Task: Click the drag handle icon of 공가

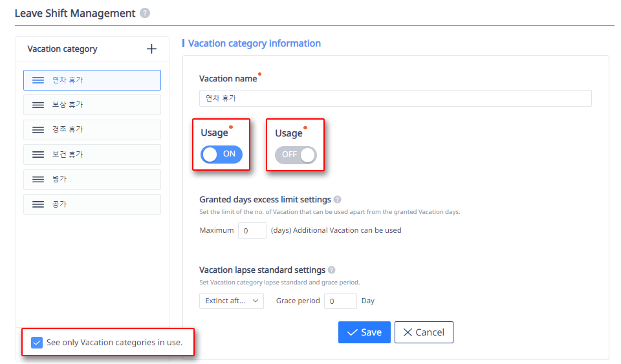Action: point(38,204)
